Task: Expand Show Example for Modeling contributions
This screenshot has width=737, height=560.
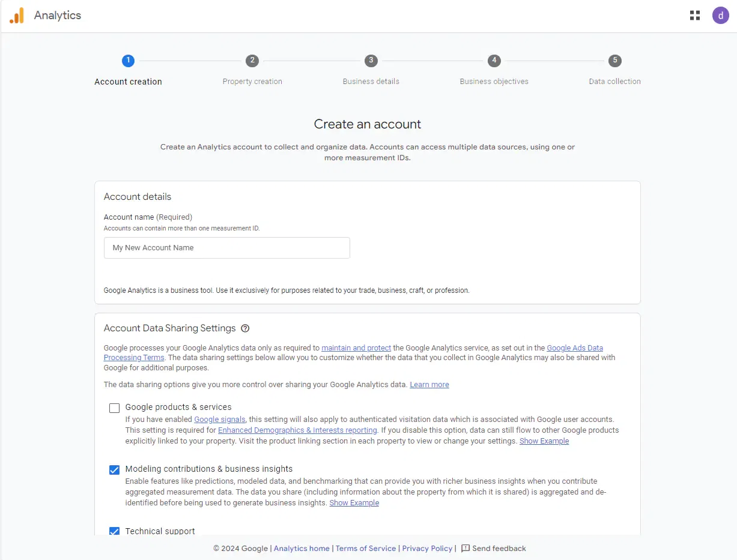Action: click(x=354, y=503)
